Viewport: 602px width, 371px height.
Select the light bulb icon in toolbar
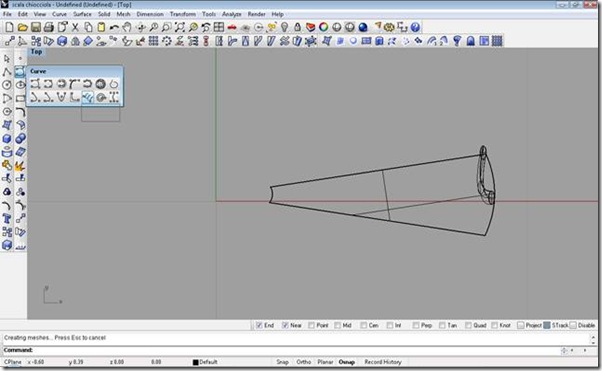[284, 27]
